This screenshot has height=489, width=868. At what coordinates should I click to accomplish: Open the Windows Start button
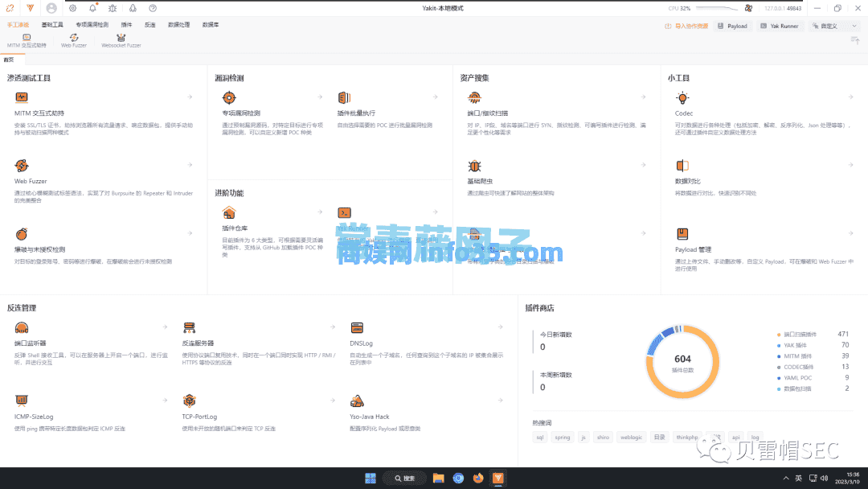371,479
